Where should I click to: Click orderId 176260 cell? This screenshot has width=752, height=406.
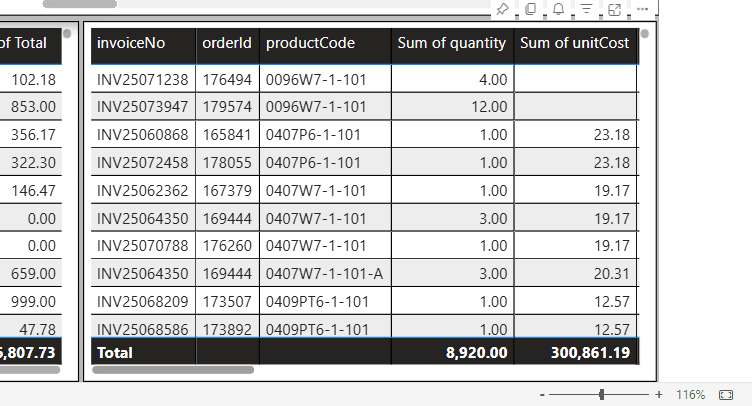tap(227, 246)
